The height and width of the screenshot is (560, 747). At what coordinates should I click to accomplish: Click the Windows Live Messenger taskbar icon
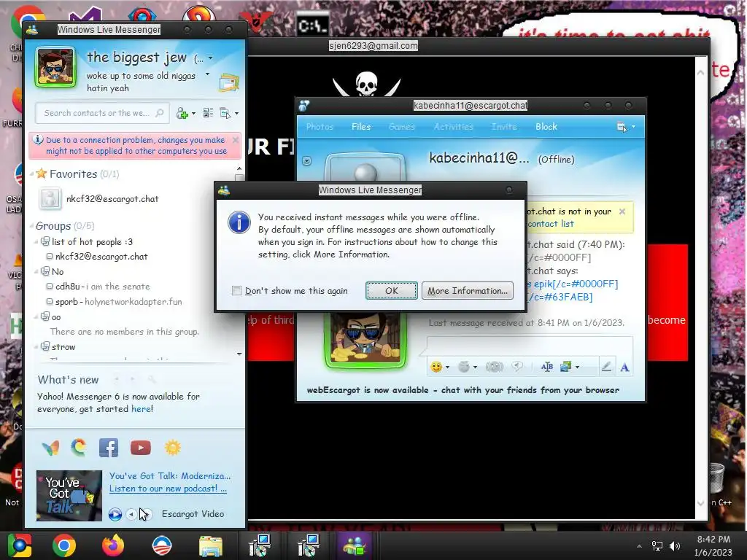354,545
